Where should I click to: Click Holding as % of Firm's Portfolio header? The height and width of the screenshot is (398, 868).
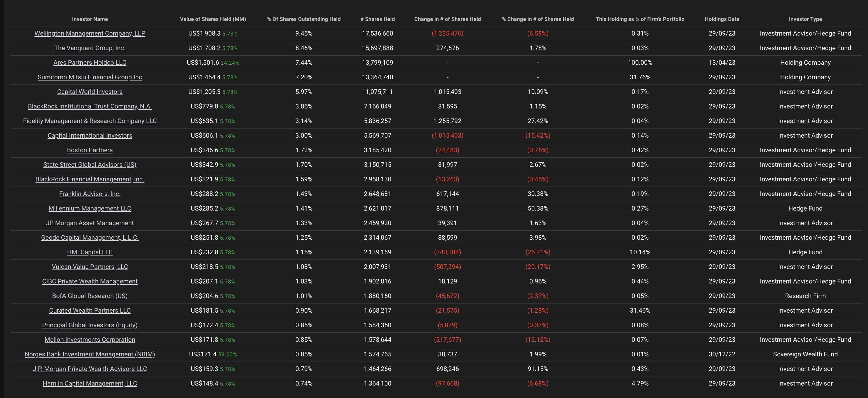[x=640, y=19]
